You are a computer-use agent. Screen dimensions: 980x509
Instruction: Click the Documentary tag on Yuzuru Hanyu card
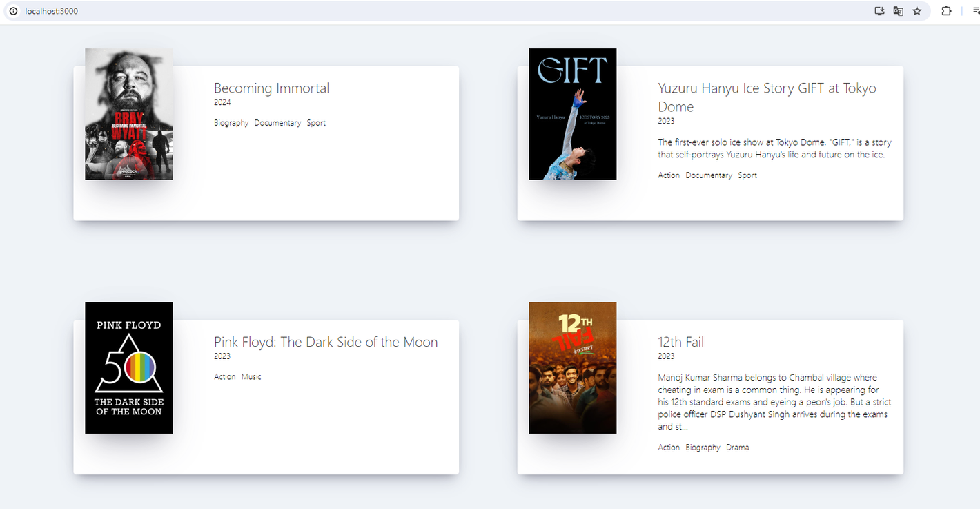coord(709,175)
